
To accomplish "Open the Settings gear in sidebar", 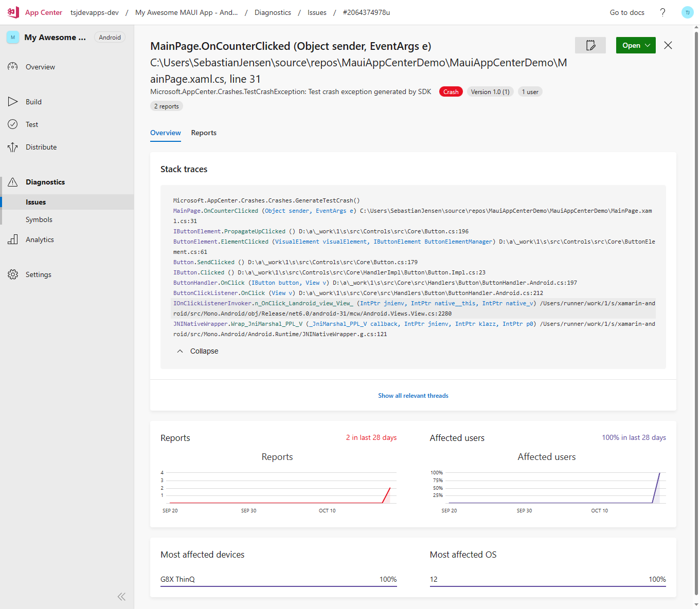I will (x=13, y=274).
